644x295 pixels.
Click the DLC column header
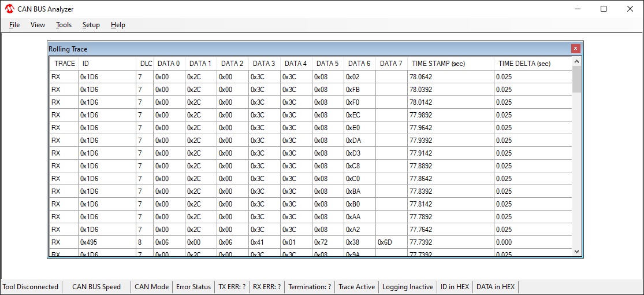(146, 64)
